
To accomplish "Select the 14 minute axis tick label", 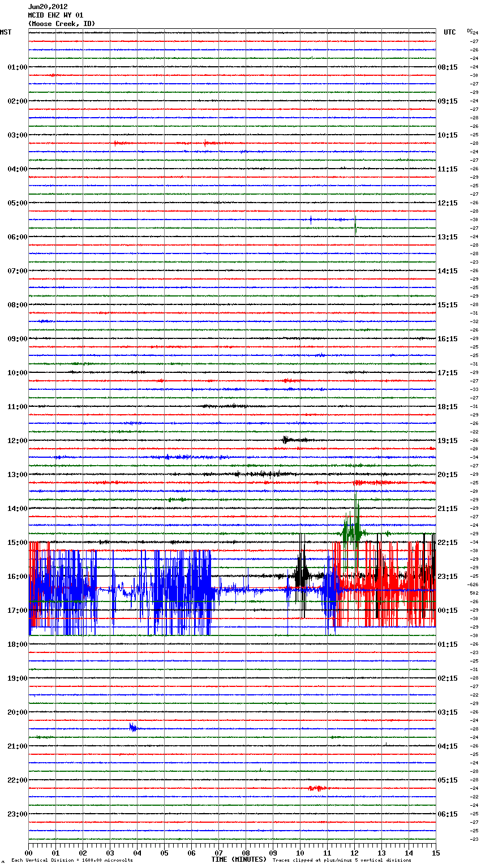I will pos(409,853).
